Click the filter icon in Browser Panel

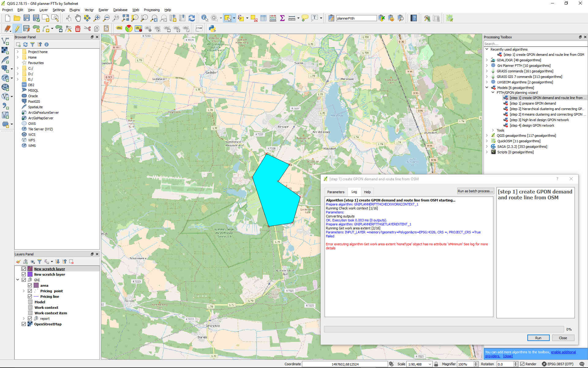click(x=32, y=44)
